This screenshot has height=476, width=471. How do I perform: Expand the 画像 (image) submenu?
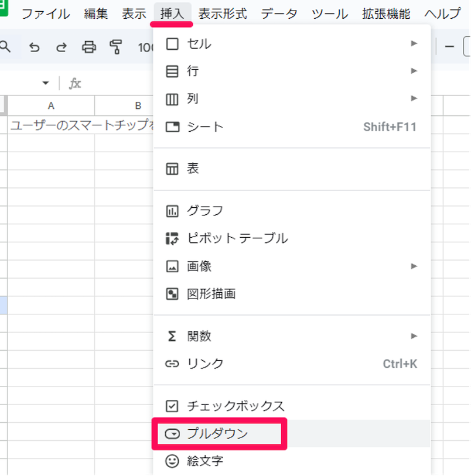tap(415, 266)
